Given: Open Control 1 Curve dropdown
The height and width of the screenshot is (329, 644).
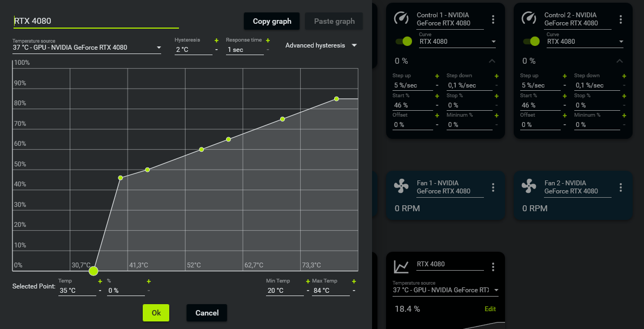Looking at the screenshot, I should click(x=457, y=42).
